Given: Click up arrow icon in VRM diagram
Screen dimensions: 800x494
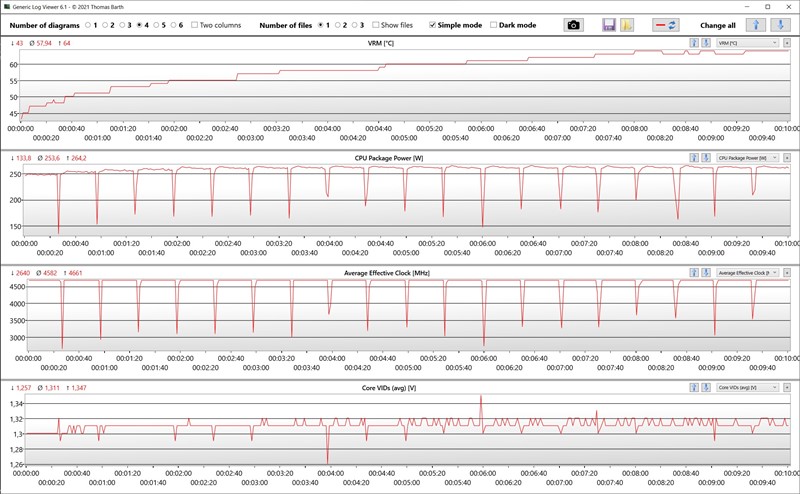Looking at the screenshot, I should pyautogui.click(x=694, y=43).
